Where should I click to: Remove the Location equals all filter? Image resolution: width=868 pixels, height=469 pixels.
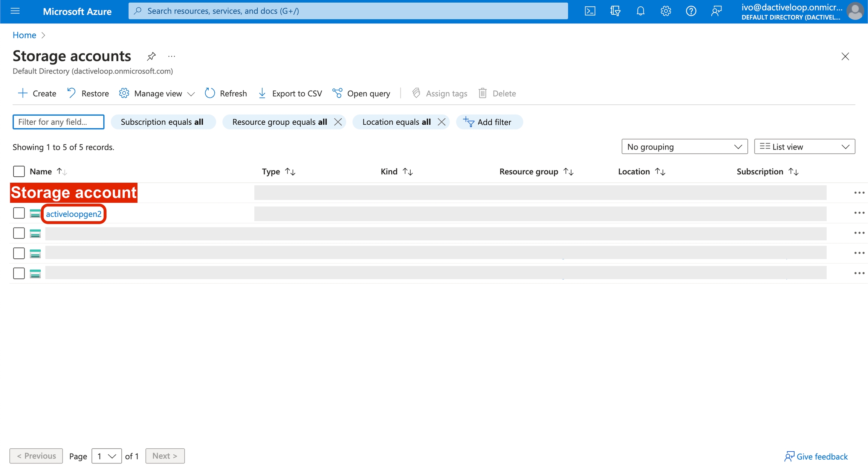click(442, 122)
